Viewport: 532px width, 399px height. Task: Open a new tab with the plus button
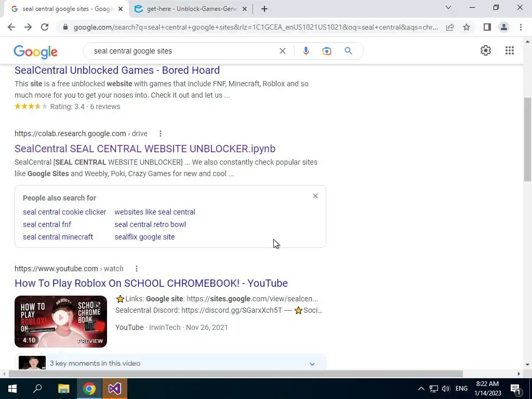tap(264, 9)
